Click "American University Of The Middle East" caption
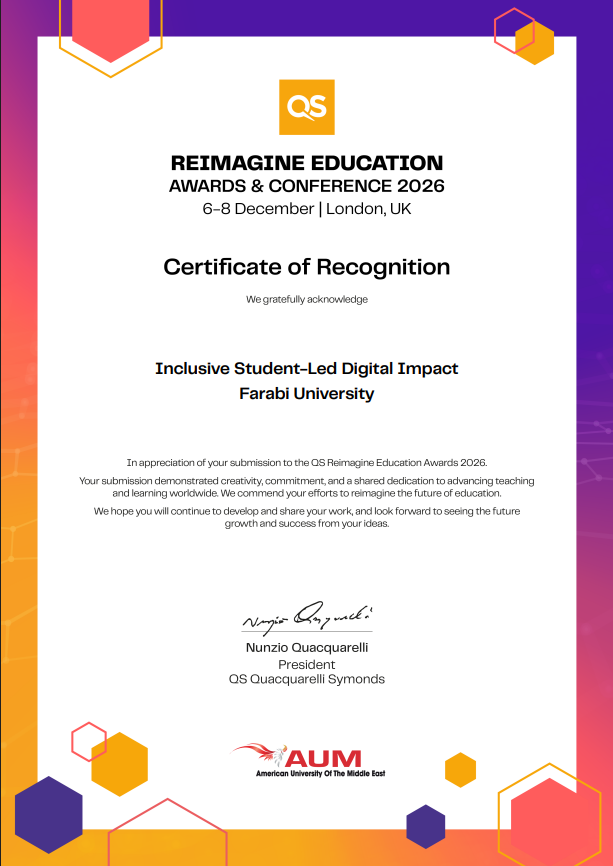The image size is (613, 866). [320, 774]
